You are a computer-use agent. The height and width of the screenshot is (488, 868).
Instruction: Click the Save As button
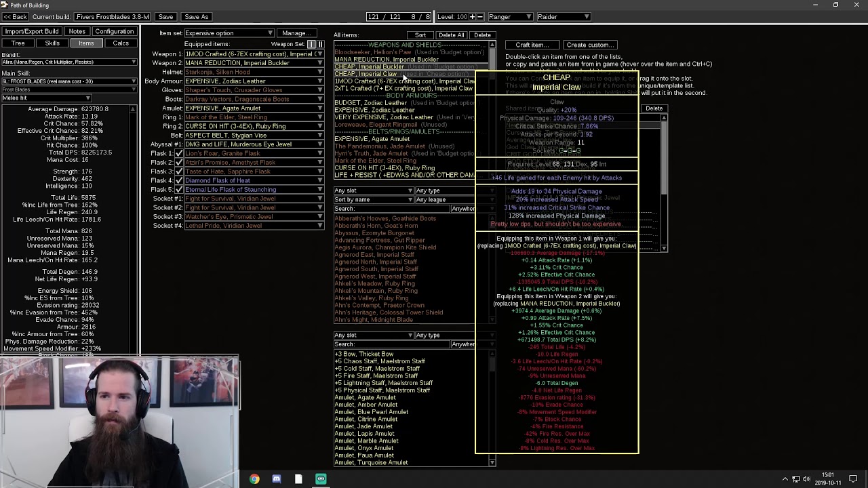click(197, 16)
